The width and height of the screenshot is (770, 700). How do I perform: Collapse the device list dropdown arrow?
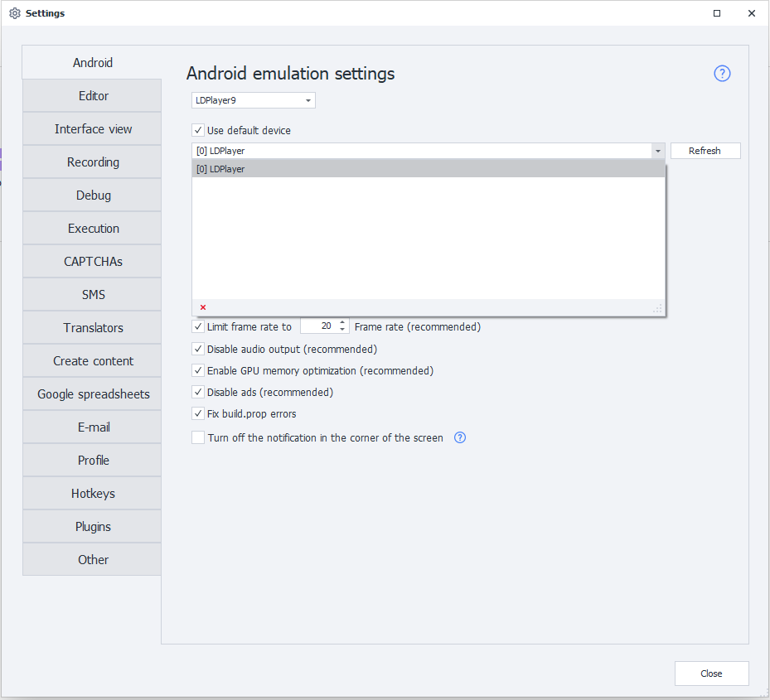[657, 151]
